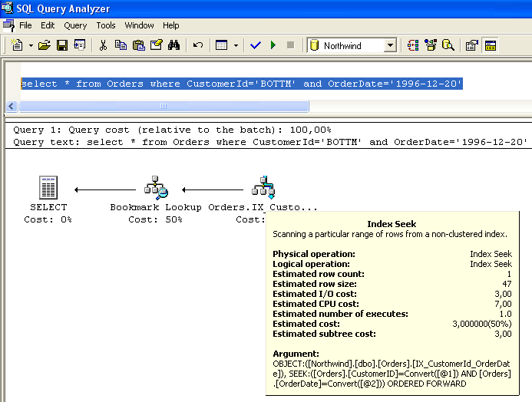This screenshot has width=532, height=402.
Task: Click the Paste clipboard icon
Action: coord(138,45)
